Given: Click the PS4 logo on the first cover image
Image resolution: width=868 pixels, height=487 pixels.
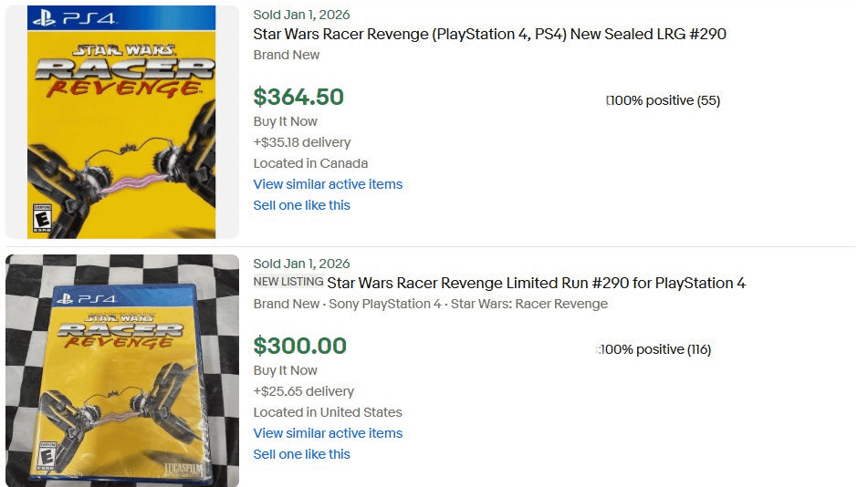Looking at the screenshot, I should [68, 17].
